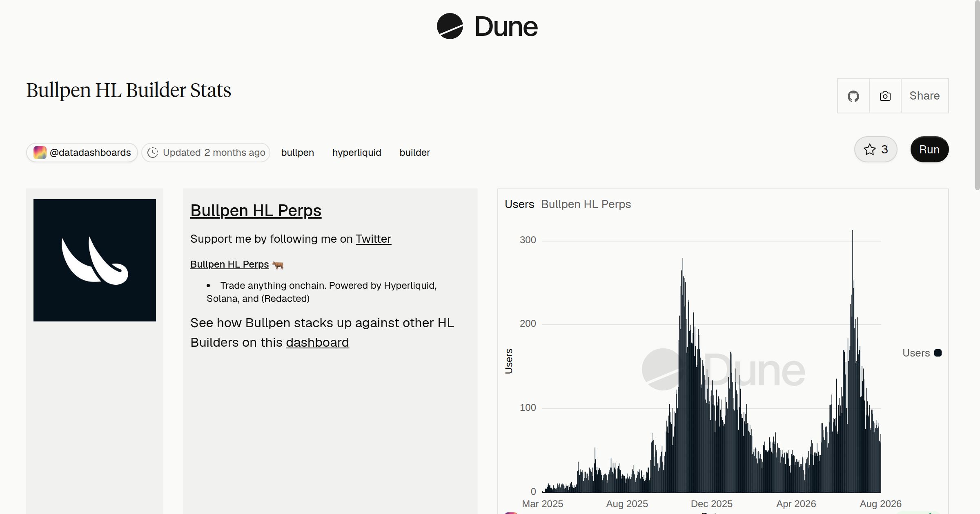Click the tallest bar in the Users chart
This screenshot has height=514, width=980.
pyautogui.click(x=852, y=361)
